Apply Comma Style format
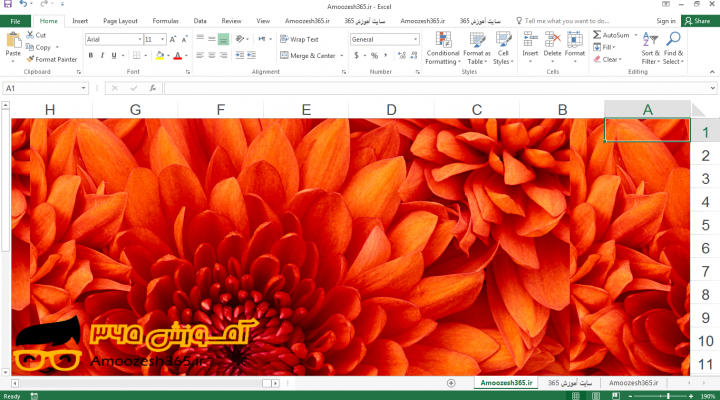The height and width of the screenshot is (400, 720). pos(386,56)
